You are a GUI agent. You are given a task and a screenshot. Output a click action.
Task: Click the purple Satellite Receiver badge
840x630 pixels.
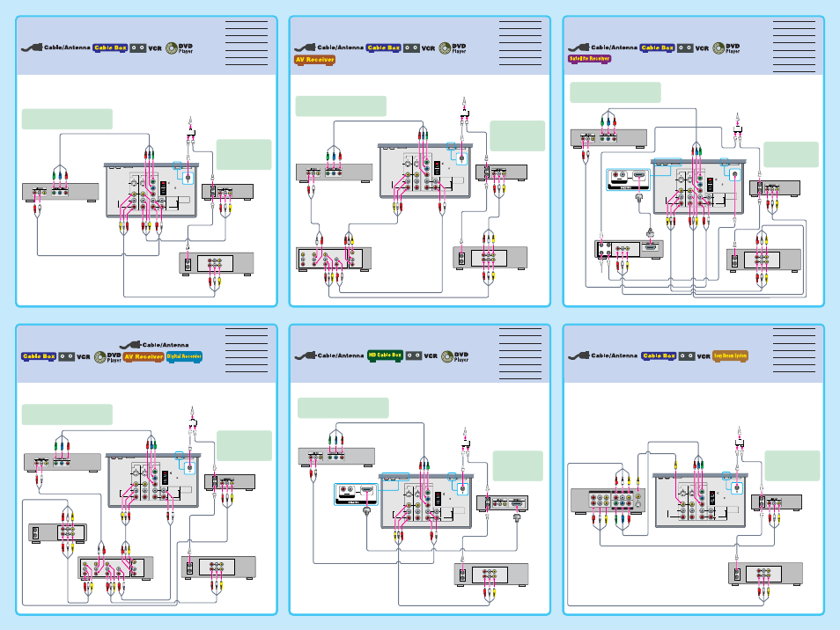589,59
